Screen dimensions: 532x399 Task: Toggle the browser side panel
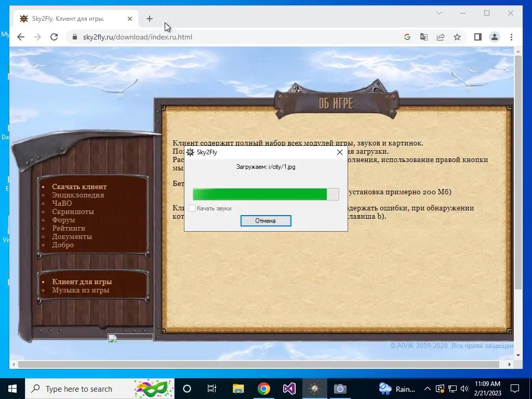(x=478, y=37)
